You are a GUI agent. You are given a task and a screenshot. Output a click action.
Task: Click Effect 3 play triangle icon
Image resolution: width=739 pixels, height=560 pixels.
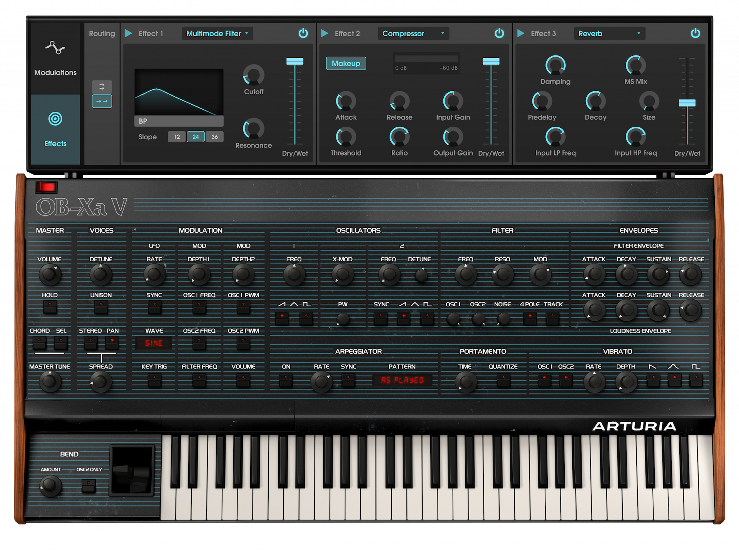click(521, 33)
